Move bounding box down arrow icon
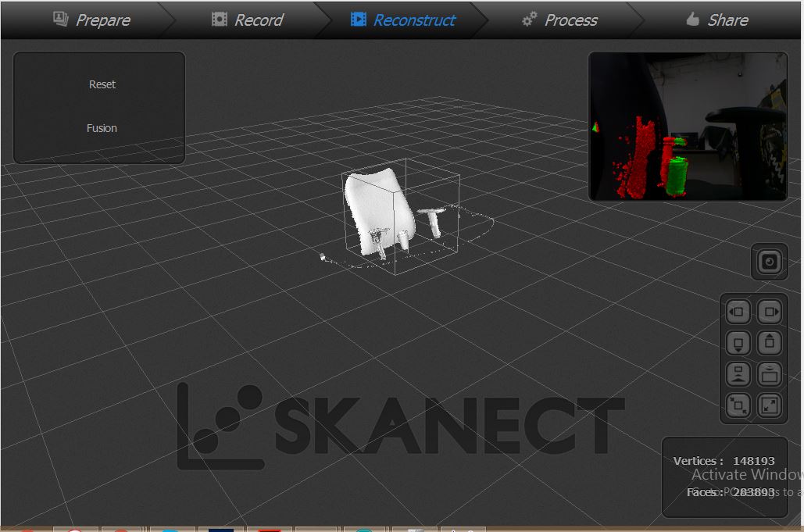This screenshot has height=532, width=804. click(x=738, y=343)
